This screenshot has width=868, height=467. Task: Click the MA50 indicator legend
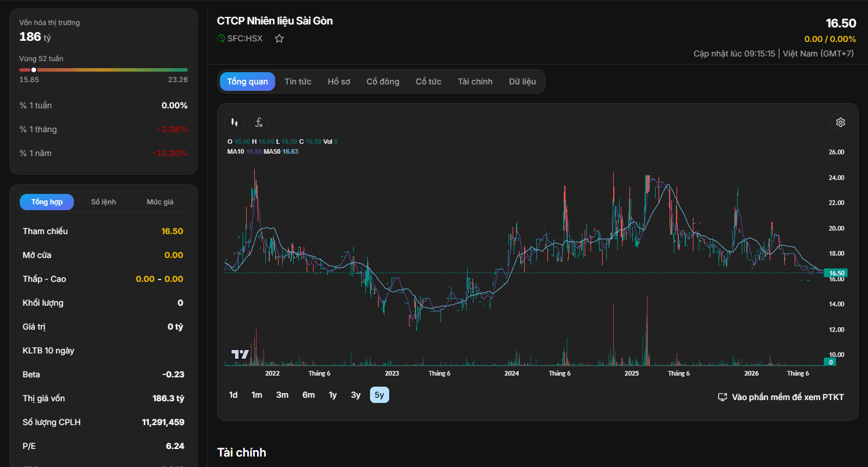281,151
